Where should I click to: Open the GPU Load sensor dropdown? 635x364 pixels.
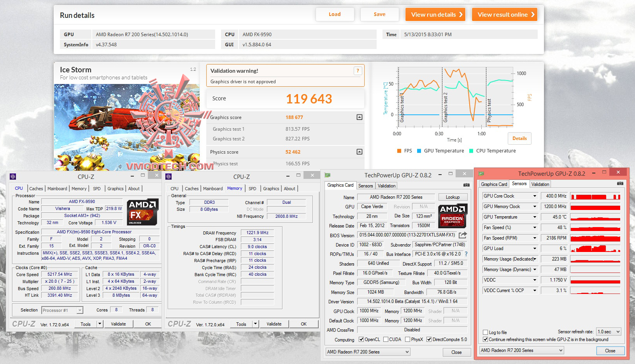tap(535, 248)
